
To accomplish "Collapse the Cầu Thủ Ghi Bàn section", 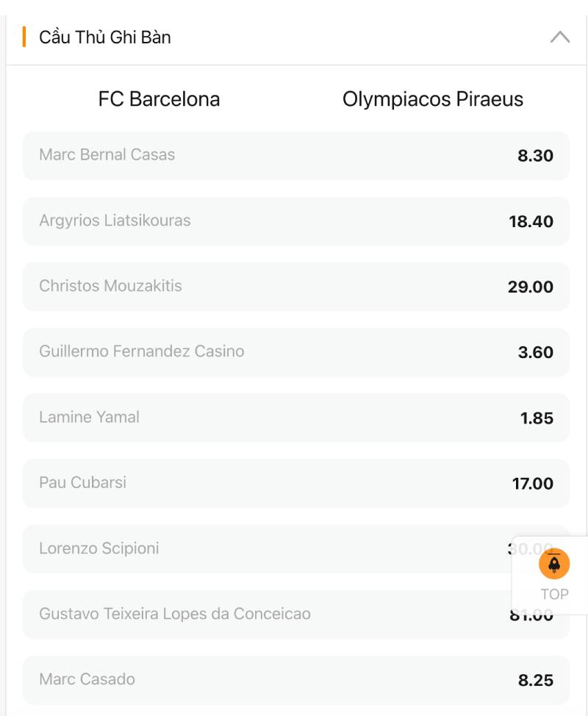I will tap(559, 37).
